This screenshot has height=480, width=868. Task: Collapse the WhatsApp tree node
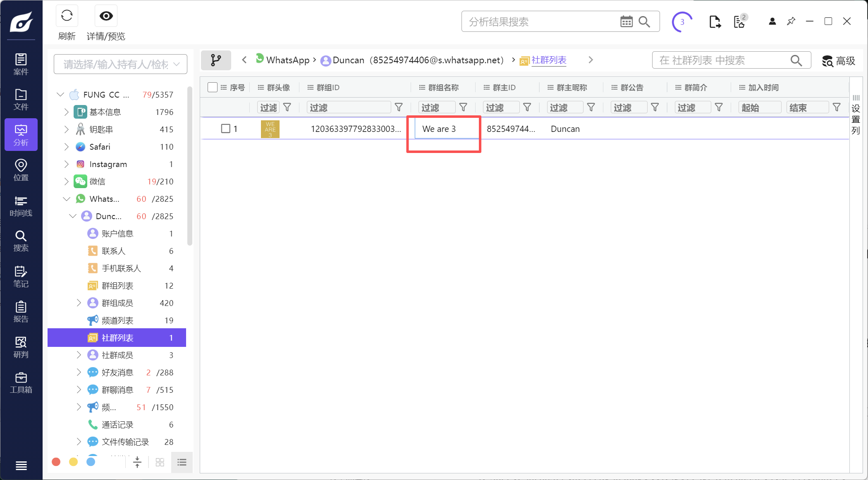[66, 199]
